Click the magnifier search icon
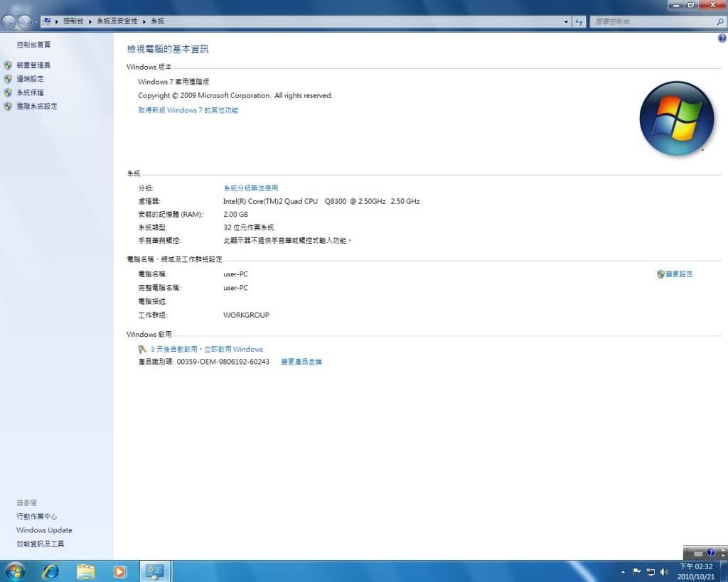 720,22
